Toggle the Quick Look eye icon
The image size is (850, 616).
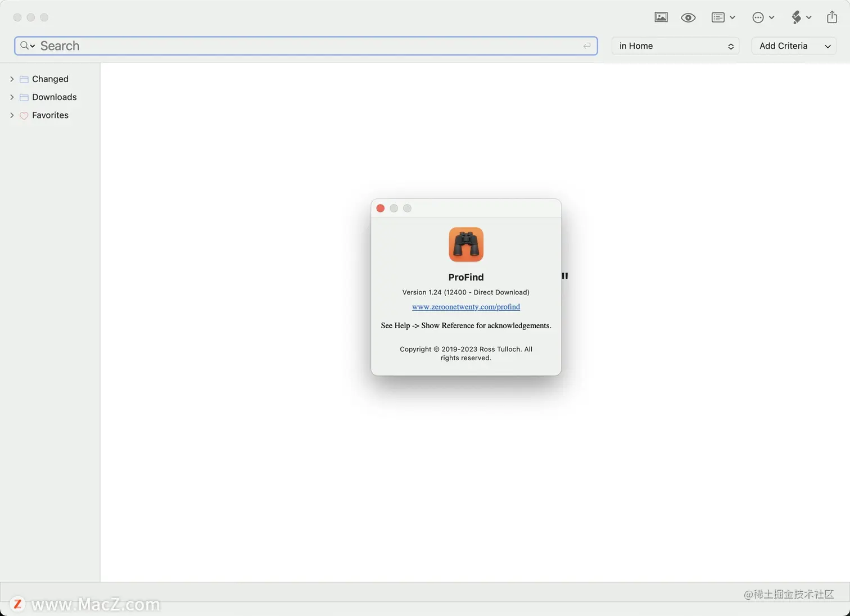688,17
